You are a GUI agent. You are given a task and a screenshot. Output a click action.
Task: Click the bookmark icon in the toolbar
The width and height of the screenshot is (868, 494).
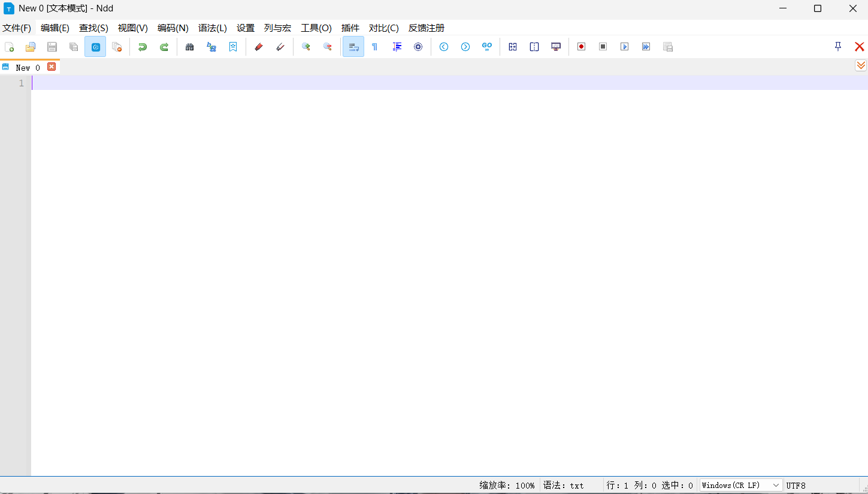[233, 46]
